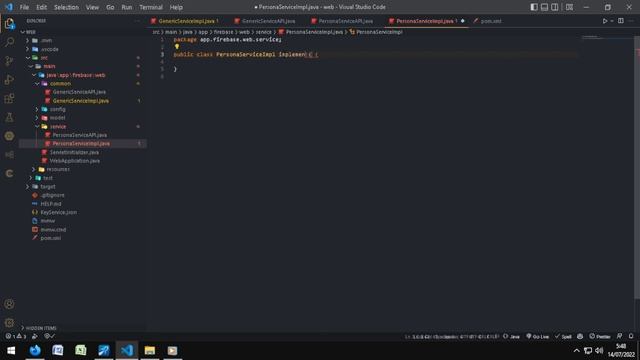This screenshot has height=360, width=640.
Task: Open notifications bell in status bar
Action: 631,336
